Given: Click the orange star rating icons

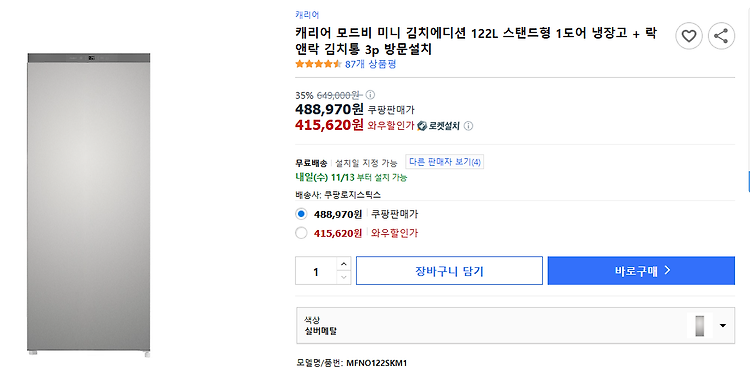Looking at the screenshot, I should click(x=318, y=64).
